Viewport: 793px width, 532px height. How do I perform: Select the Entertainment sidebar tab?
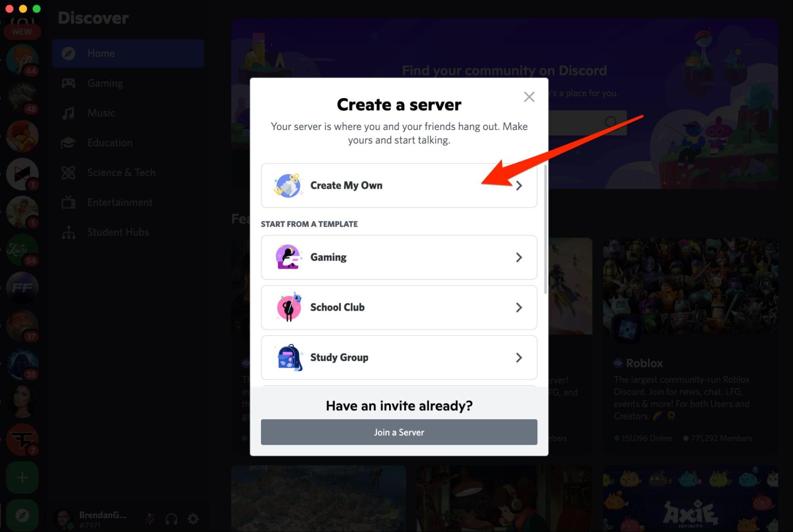tap(119, 202)
